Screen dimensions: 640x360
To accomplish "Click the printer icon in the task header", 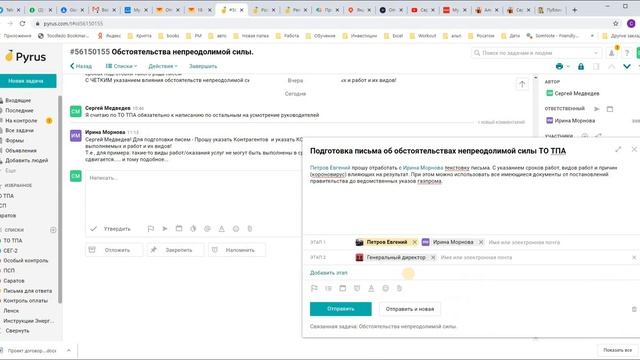I will [x=560, y=66].
